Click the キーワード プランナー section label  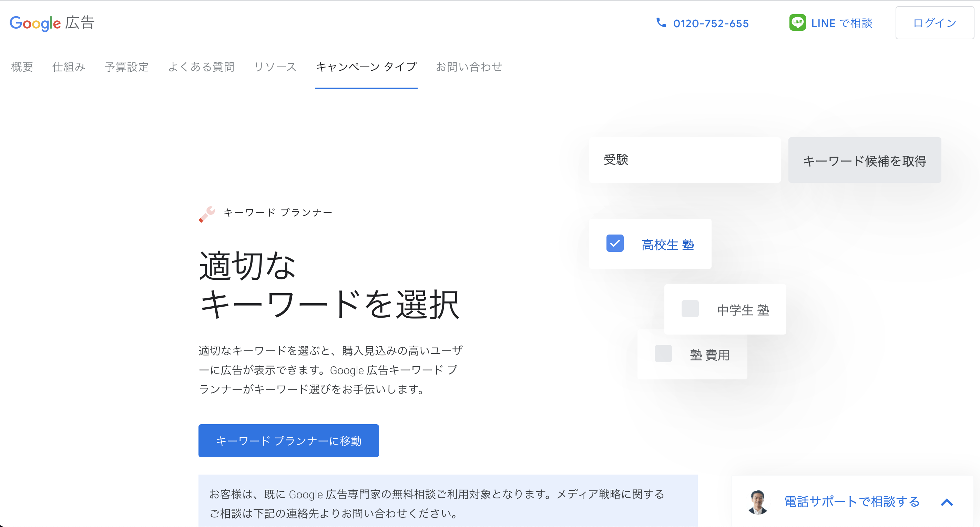tap(278, 212)
